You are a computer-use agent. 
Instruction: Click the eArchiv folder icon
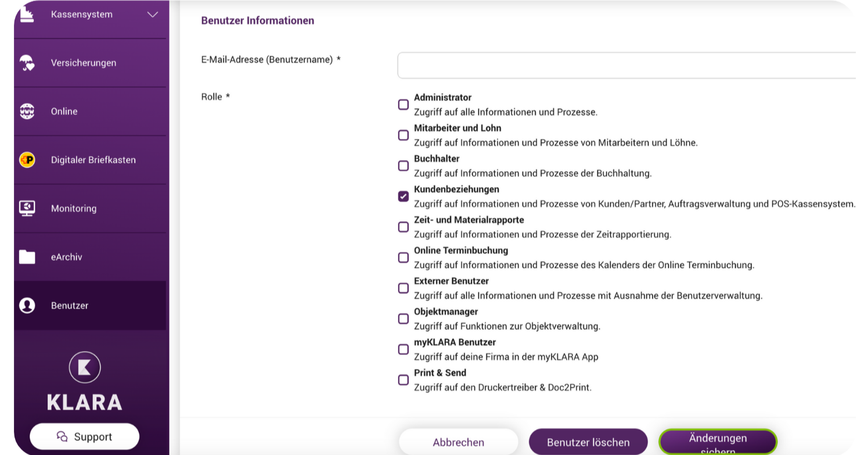coord(27,257)
